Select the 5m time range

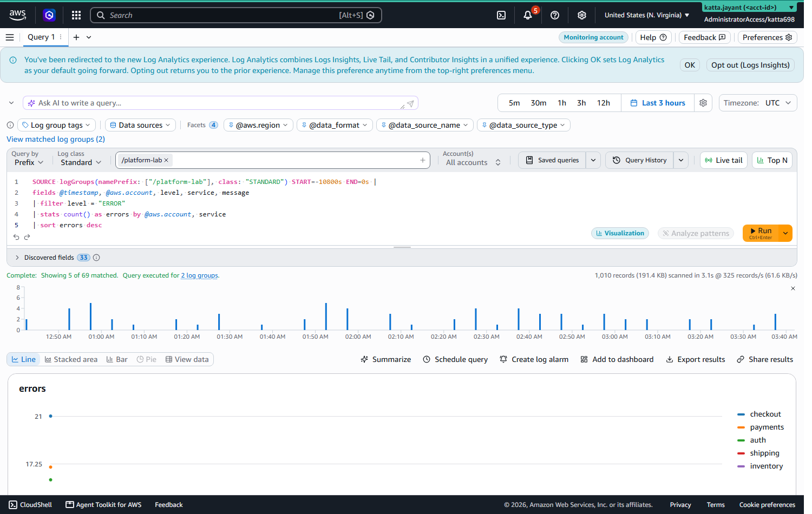(x=514, y=103)
